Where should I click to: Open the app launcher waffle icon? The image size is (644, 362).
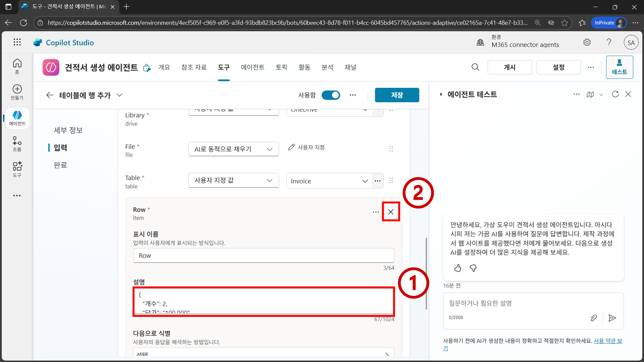click(x=17, y=42)
